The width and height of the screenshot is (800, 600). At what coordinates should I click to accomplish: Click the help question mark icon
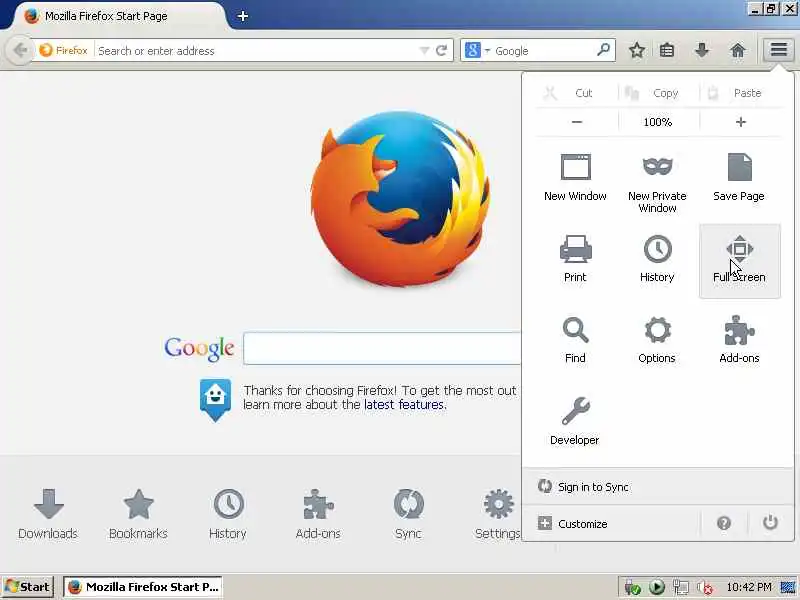pos(723,523)
